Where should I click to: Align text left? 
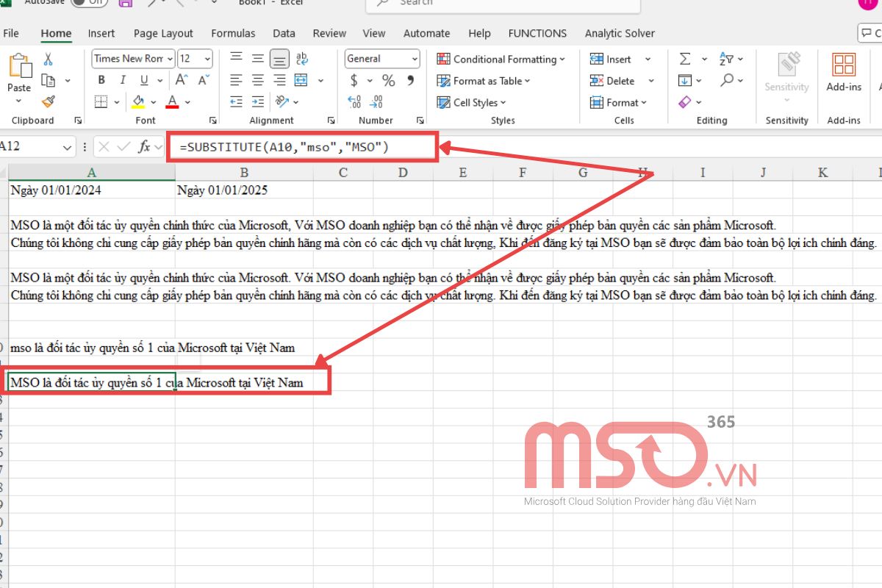(236, 80)
